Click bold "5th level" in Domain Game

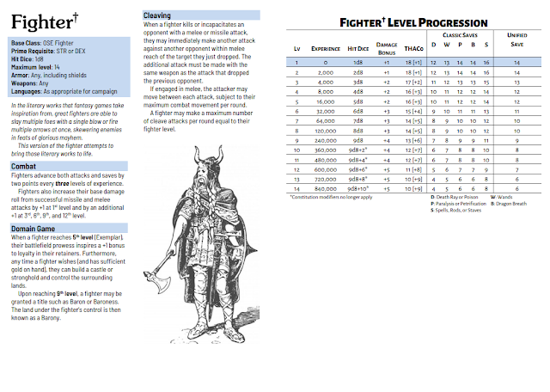[82, 237]
